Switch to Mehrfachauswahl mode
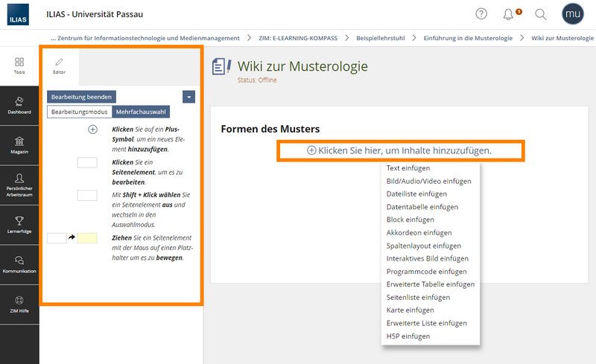The width and height of the screenshot is (596, 364). tap(141, 112)
